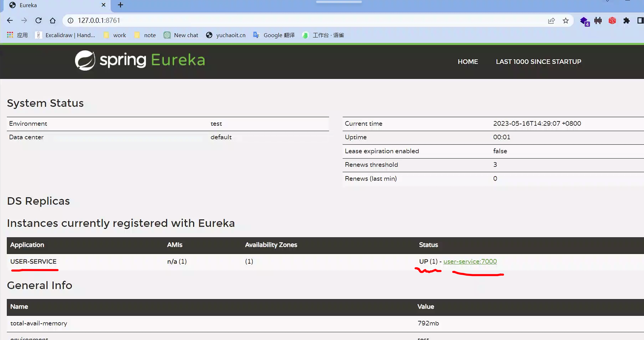Image resolution: width=644 pixels, height=340 pixels.
Task: Click the browser back arrow
Action: coord(10,20)
